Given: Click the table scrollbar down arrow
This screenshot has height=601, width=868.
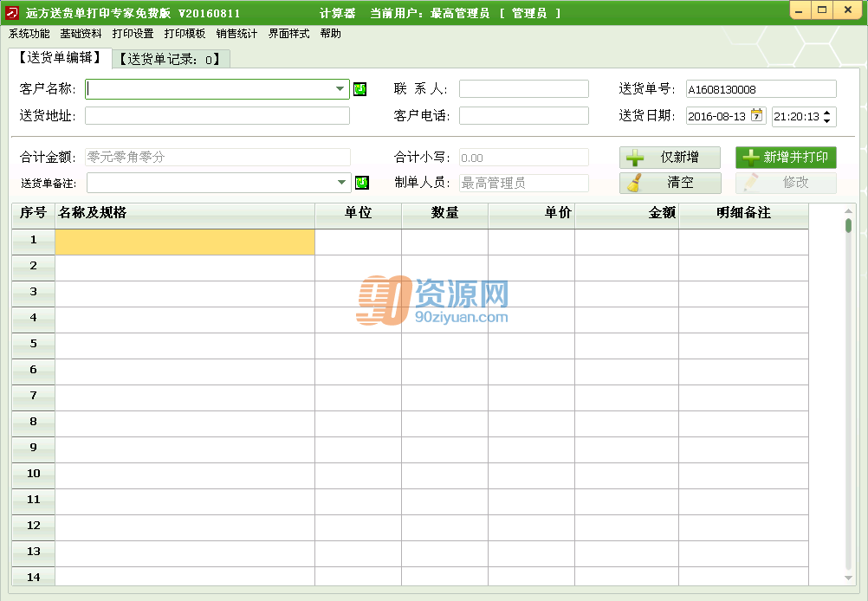Looking at the screenshot, I should coord(848,578).
